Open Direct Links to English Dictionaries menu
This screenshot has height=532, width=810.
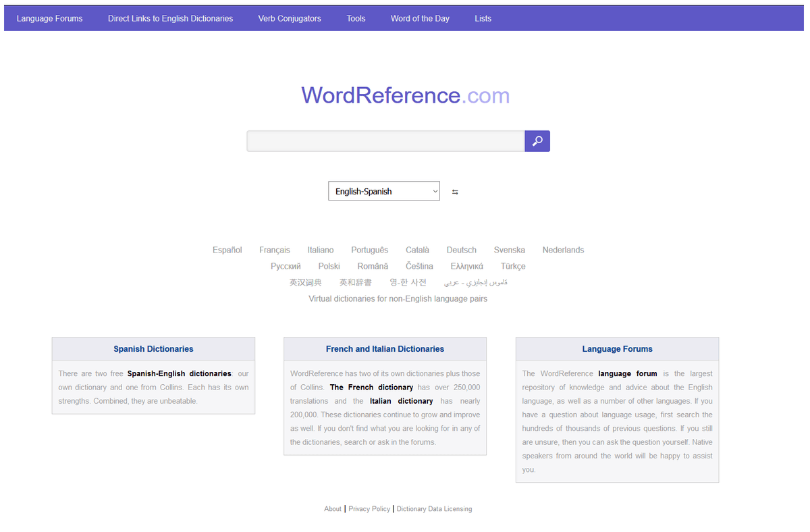[x=170, y=18]
